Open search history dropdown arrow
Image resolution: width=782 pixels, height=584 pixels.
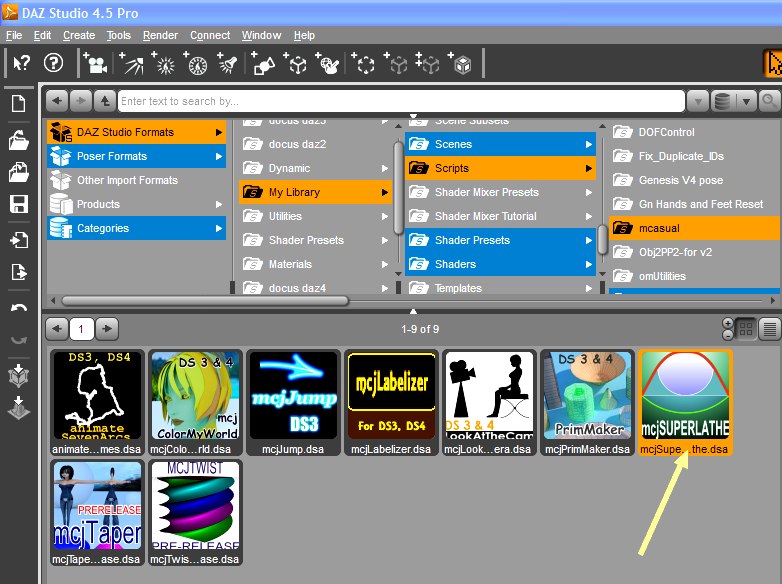pos(698,101)
